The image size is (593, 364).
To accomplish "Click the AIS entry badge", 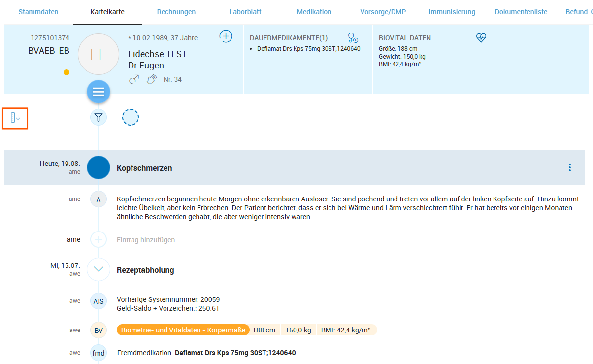I will pos(99,301).
